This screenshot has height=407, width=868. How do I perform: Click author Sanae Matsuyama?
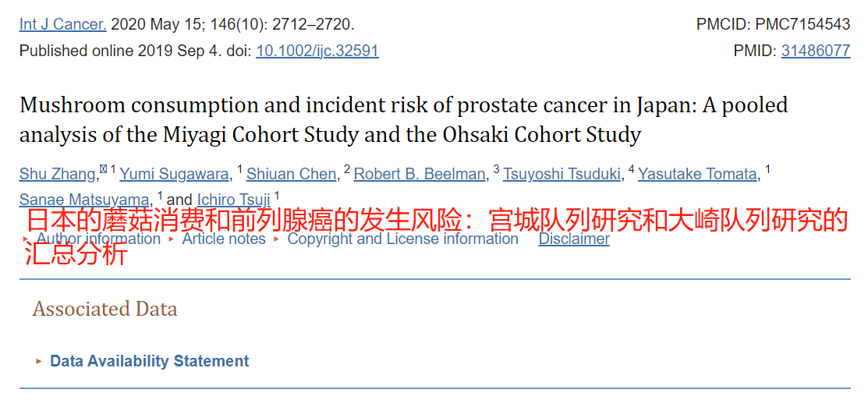coord(84,200)
